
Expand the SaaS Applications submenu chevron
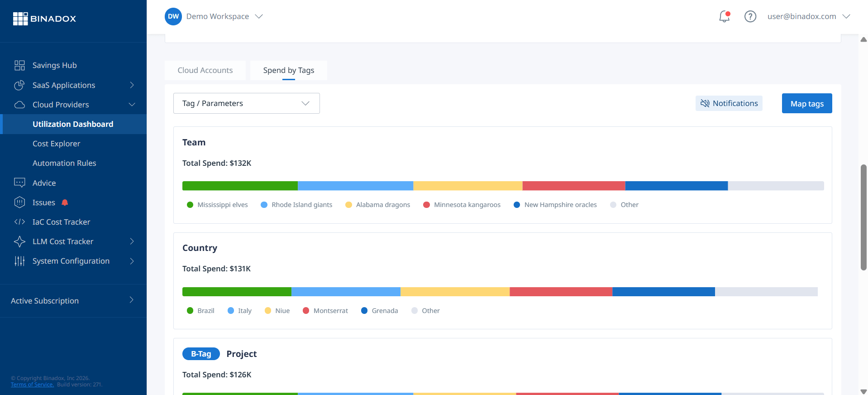(132, 85)
